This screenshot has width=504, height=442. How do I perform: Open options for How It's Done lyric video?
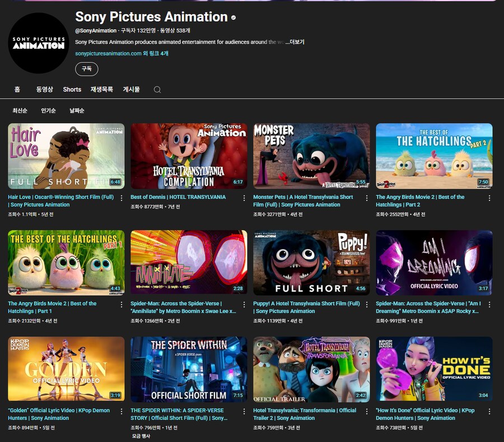489,411
